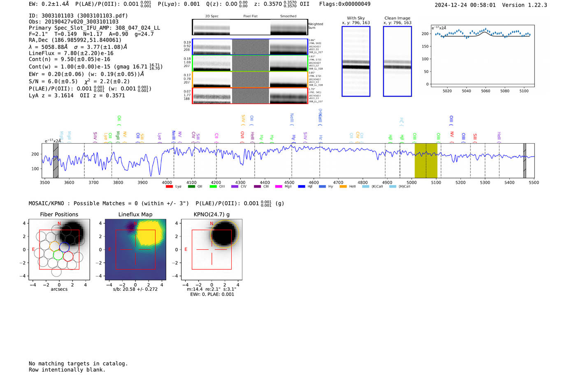Click the emission line fit plot near 5060Å
The image size is (576, 392).
click(x=483, y=56)
